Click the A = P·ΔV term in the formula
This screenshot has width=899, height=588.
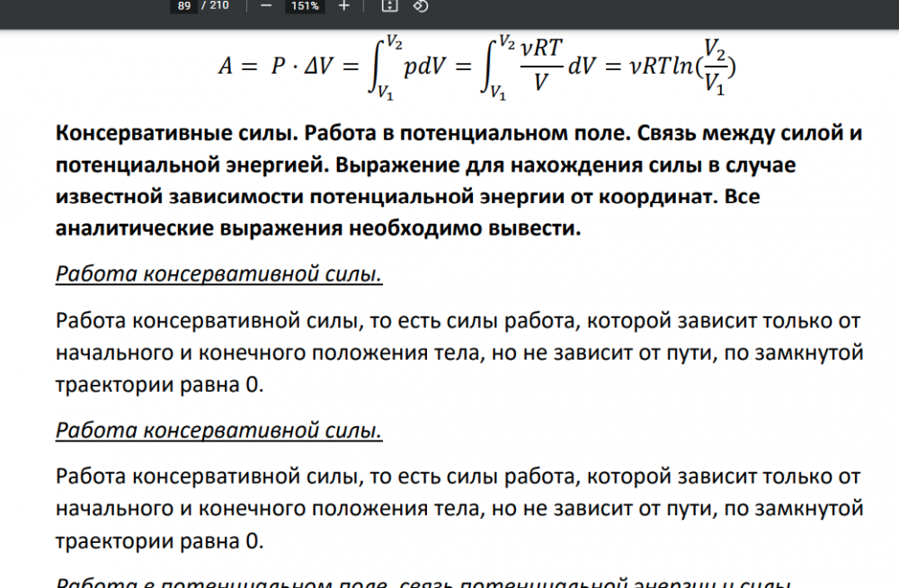tap(275, 66)
